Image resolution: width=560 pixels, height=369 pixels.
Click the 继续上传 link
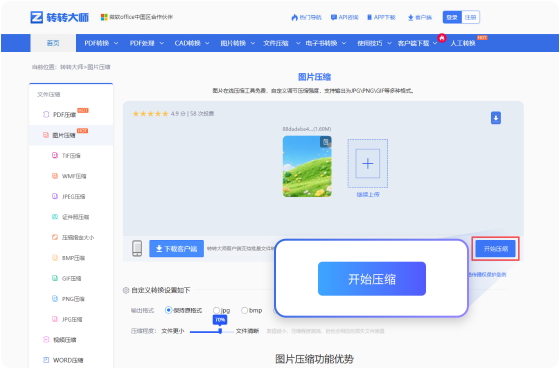[x=368, y=195]
